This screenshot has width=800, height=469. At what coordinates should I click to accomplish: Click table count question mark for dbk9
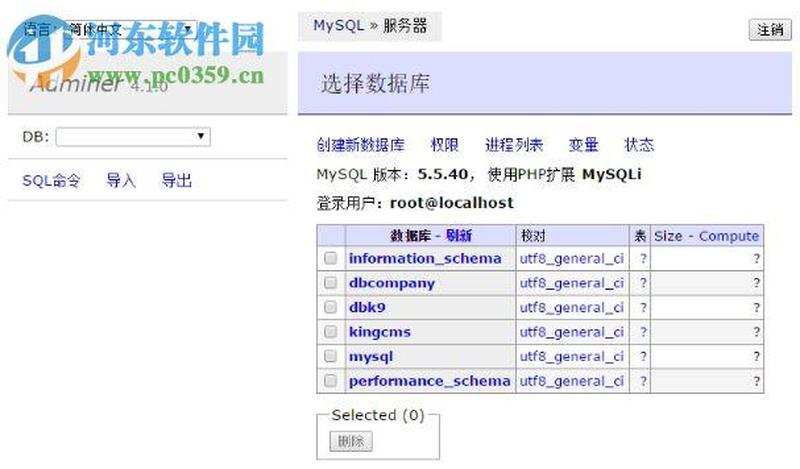[x=643, y=308]
